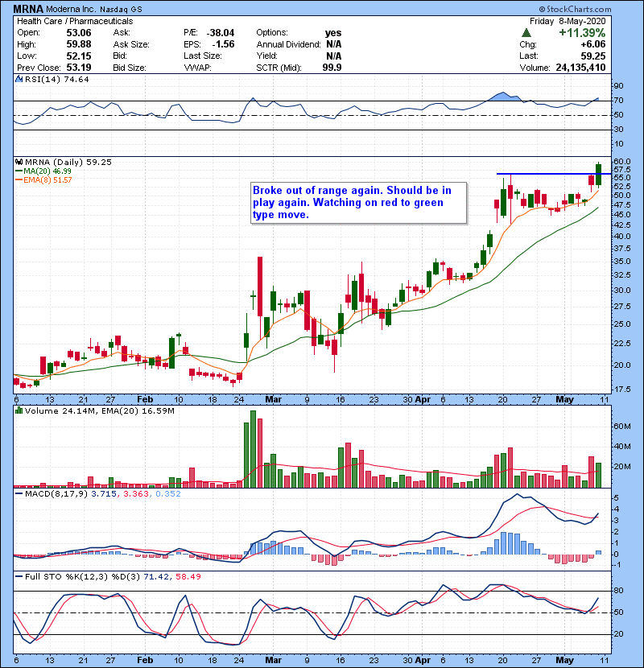Click the Options value yes
This screenshot has height=668, width=644.
pyautogui.click(x=333, y=33)
